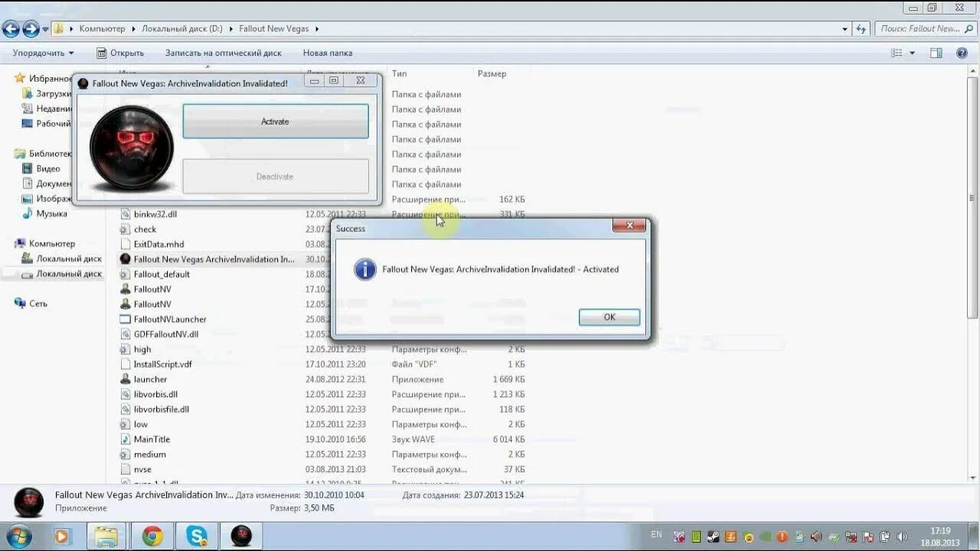Click the Explorer Forward navigation arrow
Viewport: 980px width, 551px height.
31,29
